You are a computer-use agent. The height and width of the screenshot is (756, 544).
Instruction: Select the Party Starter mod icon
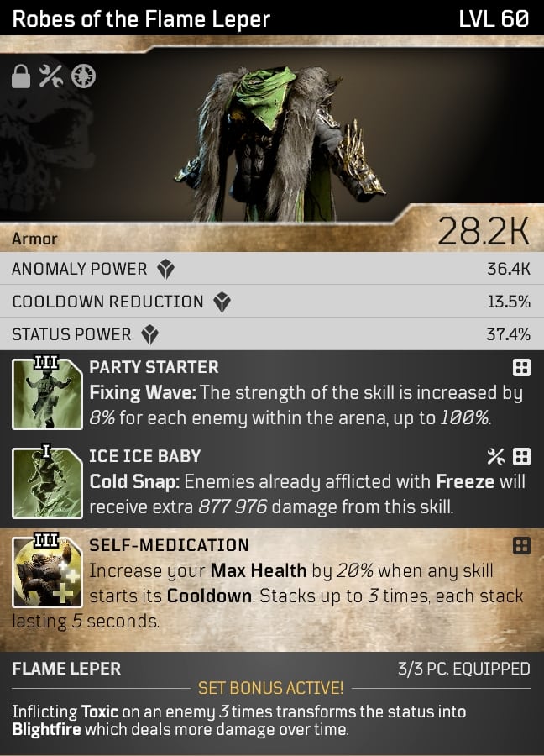47,393
